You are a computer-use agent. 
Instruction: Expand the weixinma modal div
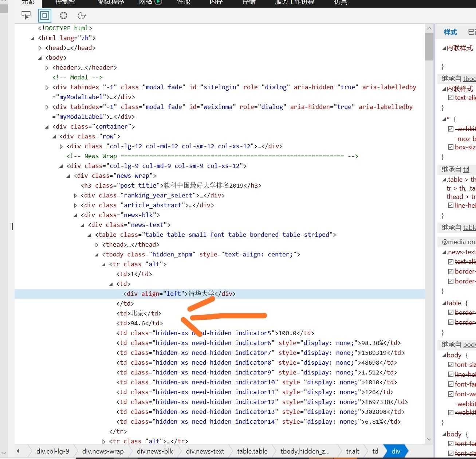pos(47,107)
